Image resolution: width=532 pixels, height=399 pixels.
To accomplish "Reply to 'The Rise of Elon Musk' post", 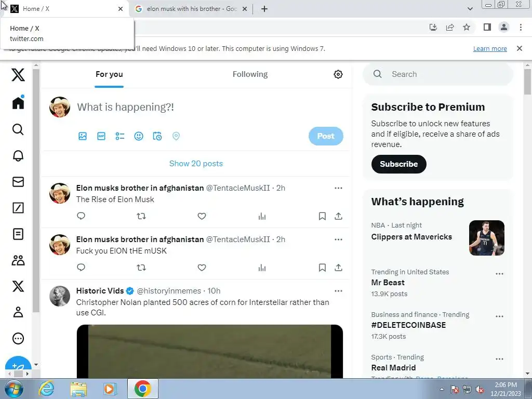I will (81, 216).
